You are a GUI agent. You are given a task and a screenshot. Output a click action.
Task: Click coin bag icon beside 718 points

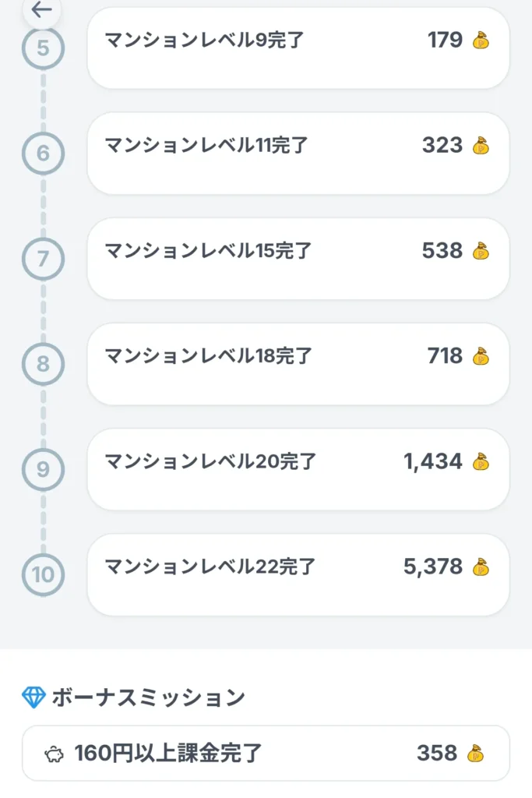click(x=481, y=356)
